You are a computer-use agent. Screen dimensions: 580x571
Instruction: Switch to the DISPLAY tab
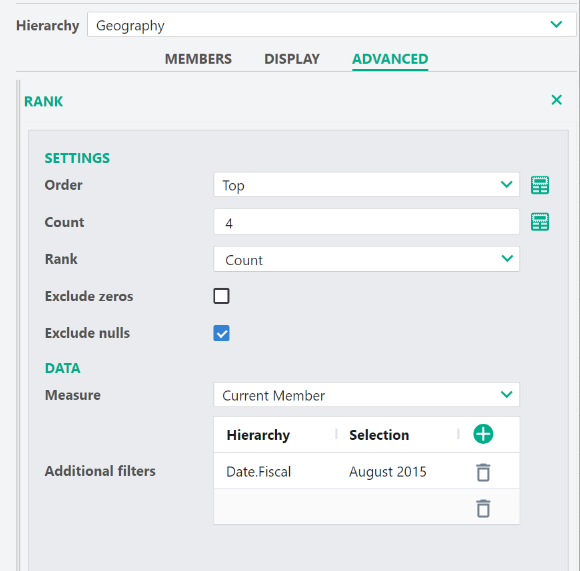292,59
